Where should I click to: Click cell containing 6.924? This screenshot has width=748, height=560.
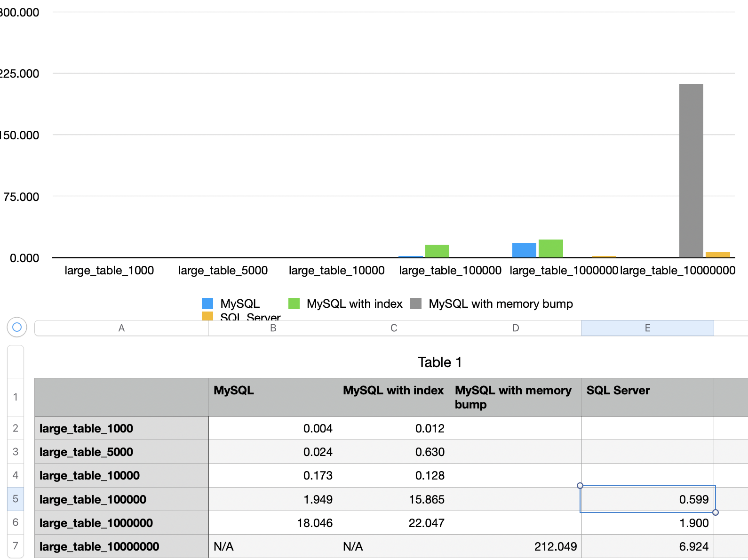click(x=648, y=546)
